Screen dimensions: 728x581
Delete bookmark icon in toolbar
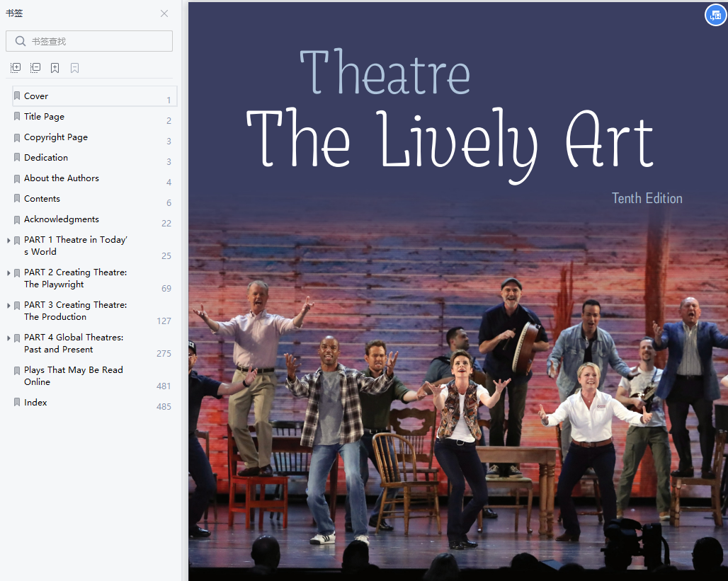[x=75, y=68]
